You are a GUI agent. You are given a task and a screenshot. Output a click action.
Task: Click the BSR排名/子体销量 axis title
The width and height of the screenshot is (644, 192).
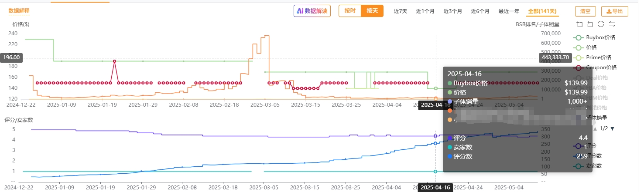pos(538,24)
